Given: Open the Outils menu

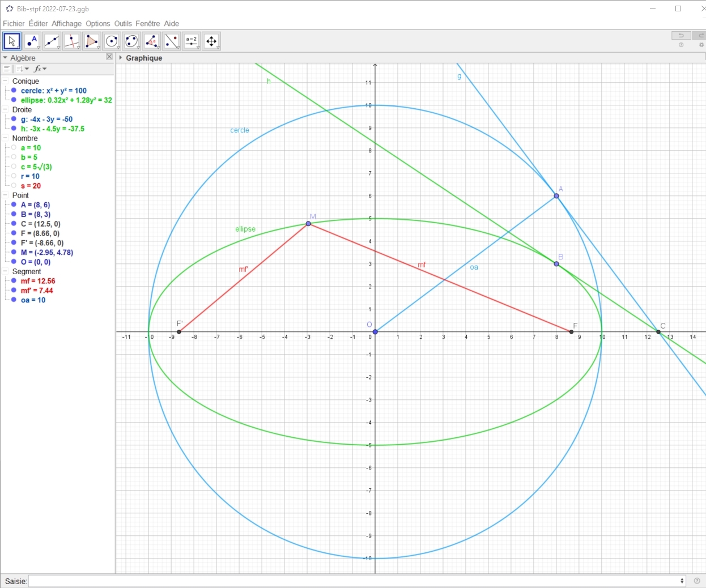Looking at the screenshot, I should coord(122,23).
